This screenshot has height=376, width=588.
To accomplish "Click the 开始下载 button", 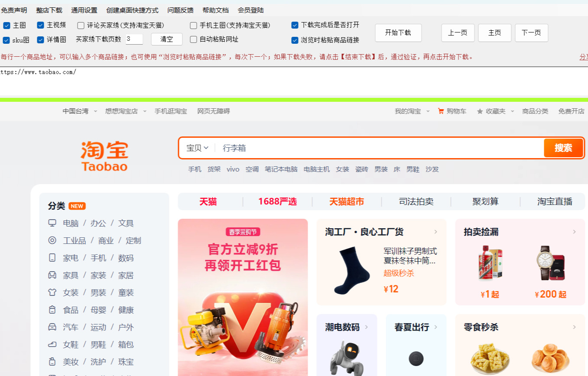I will click(x=398, y=33).
